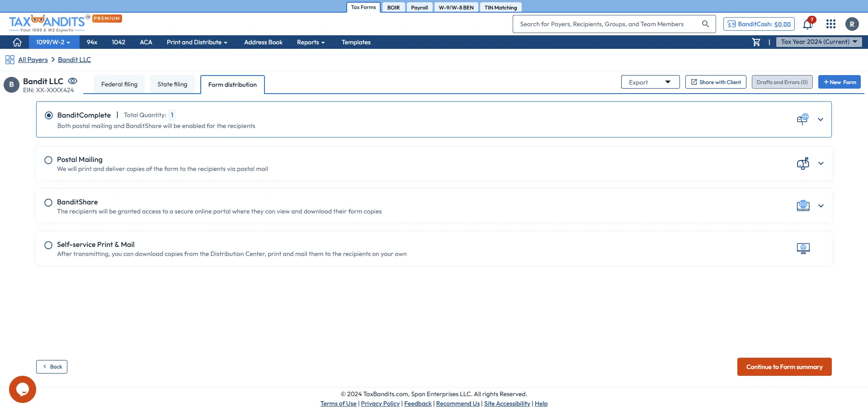Viewport: 868px width, 412px height.
Task: Open Address Book in navbar
Action: click(x=263, y=42)
